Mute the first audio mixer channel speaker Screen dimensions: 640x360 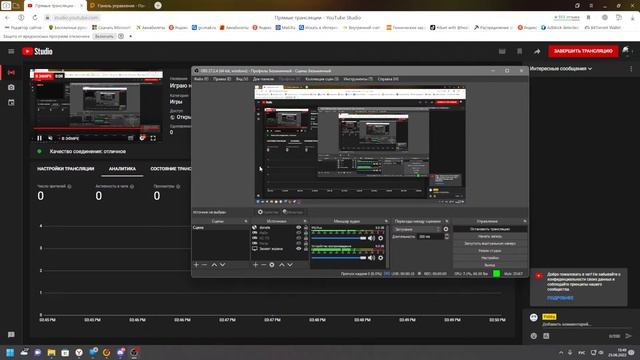pos(371,238)
